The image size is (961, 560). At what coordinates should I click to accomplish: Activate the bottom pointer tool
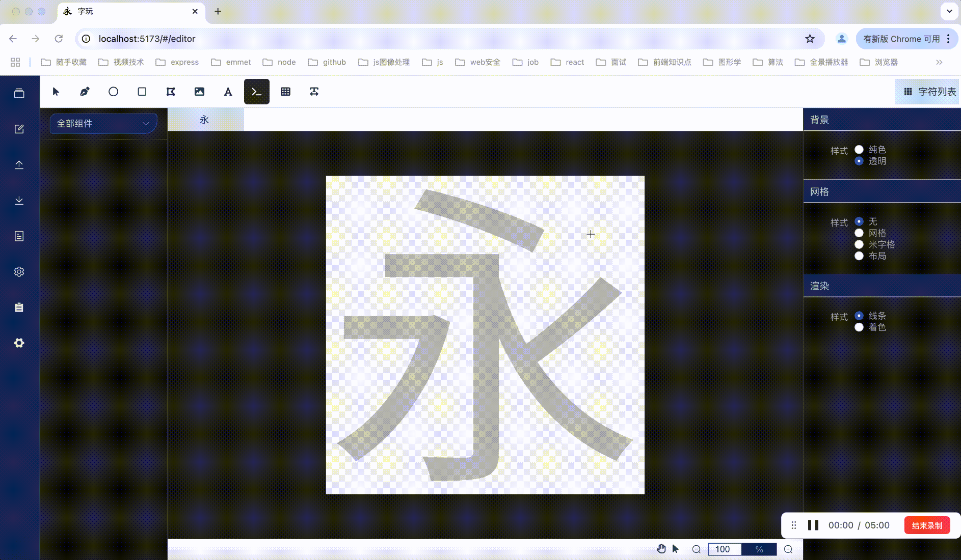[x=676, y=549]
